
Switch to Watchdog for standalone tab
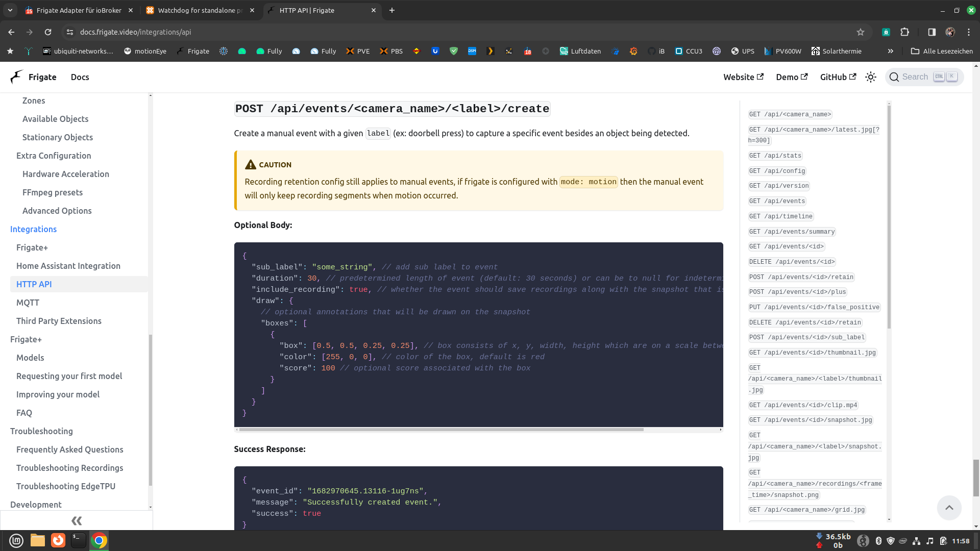(200, 10)
